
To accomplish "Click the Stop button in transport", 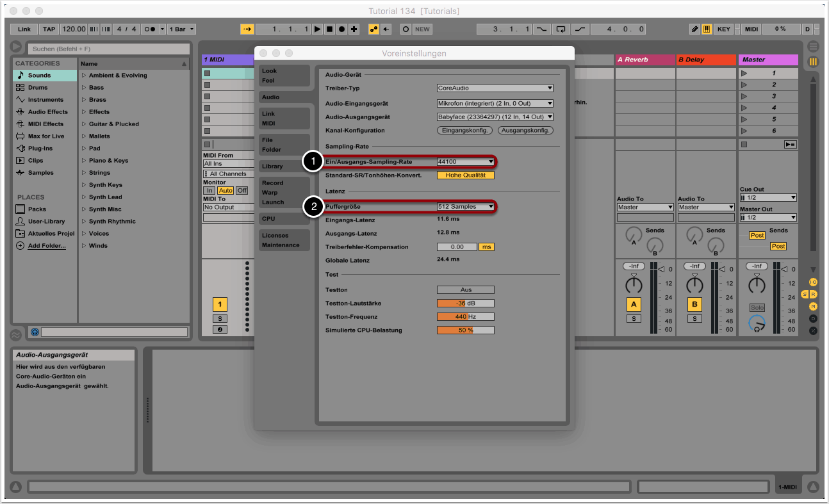I will 329,29.
